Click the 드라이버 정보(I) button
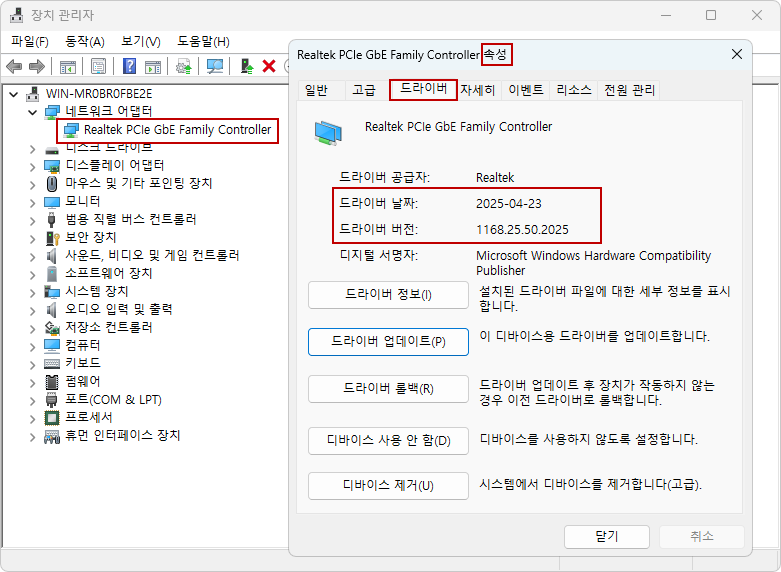Screen dimensions: 781x572 click(x=389, y=295)
